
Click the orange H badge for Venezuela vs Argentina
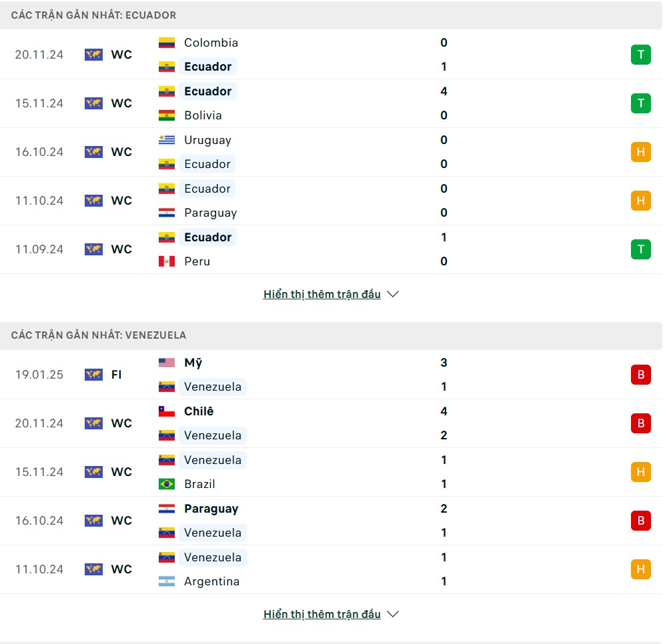[640, 569]
